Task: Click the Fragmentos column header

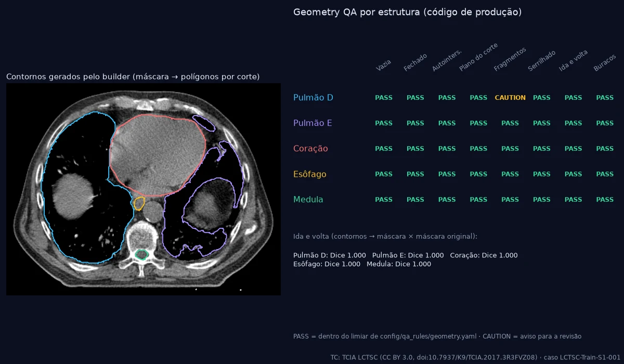Action: click(x=510, y=59)
